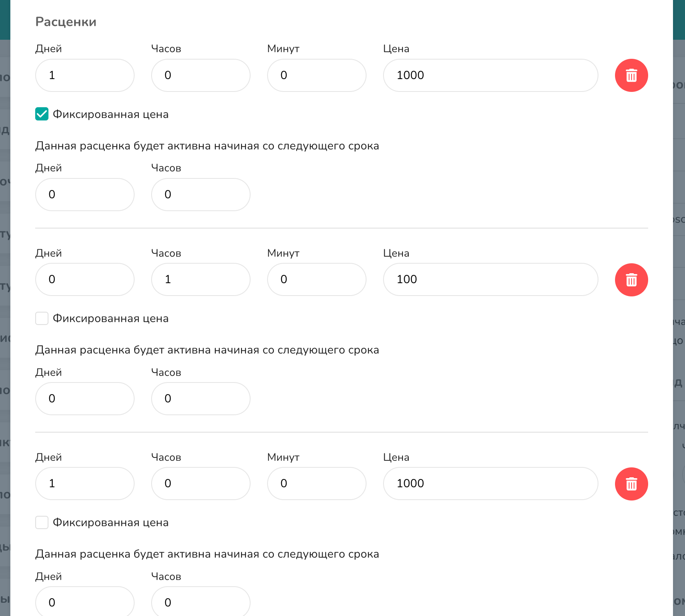Enable Фиксированная цена for the third rate
685x616 pixels.
click(x=42, y=522)
